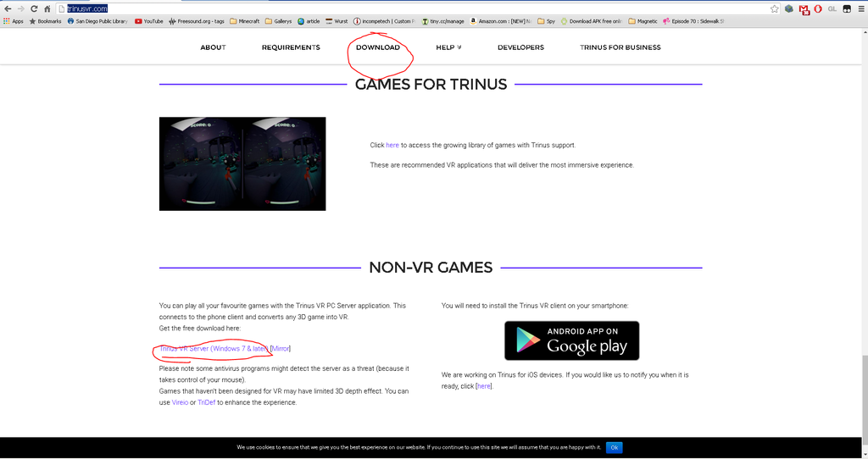Open the Gallerys bookmarks folder
This screenshot has height=459, width=868.
[278, 21]
